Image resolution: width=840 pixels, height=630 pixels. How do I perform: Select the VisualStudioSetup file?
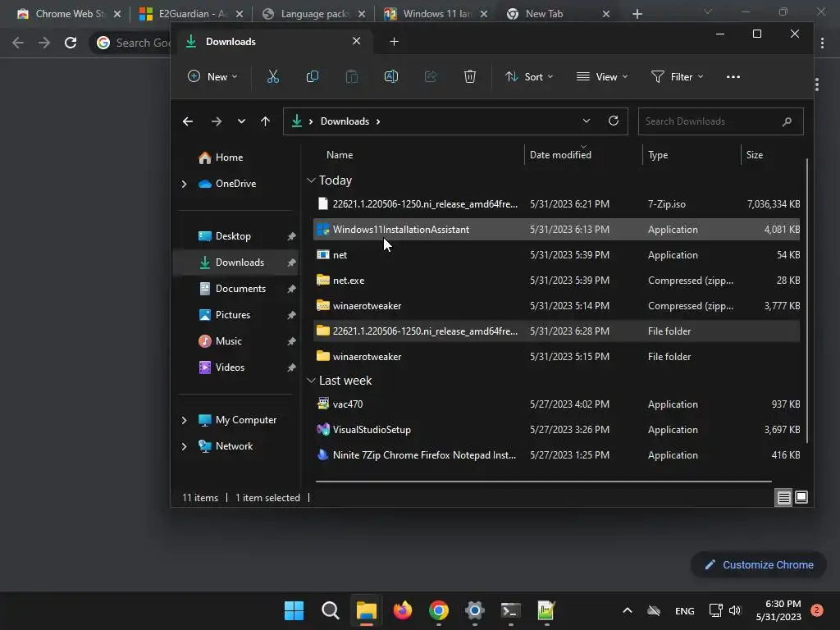(x=557, y=430)
